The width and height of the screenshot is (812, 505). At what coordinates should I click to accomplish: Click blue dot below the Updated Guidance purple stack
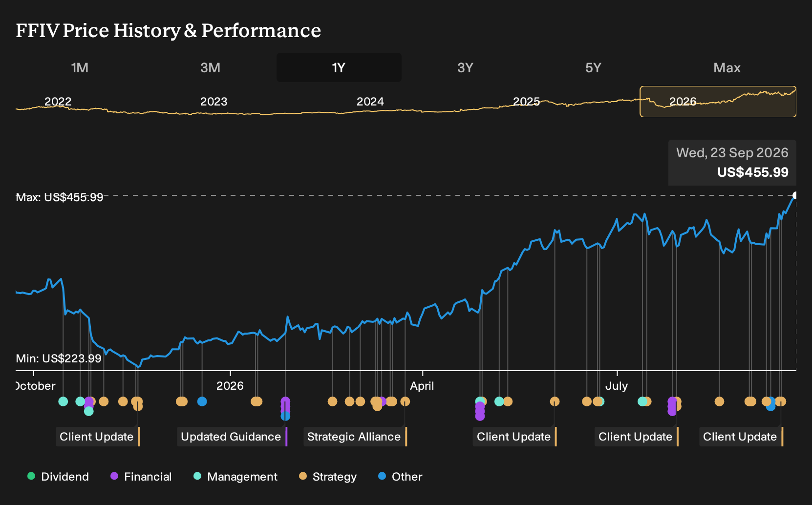point(285,416)
